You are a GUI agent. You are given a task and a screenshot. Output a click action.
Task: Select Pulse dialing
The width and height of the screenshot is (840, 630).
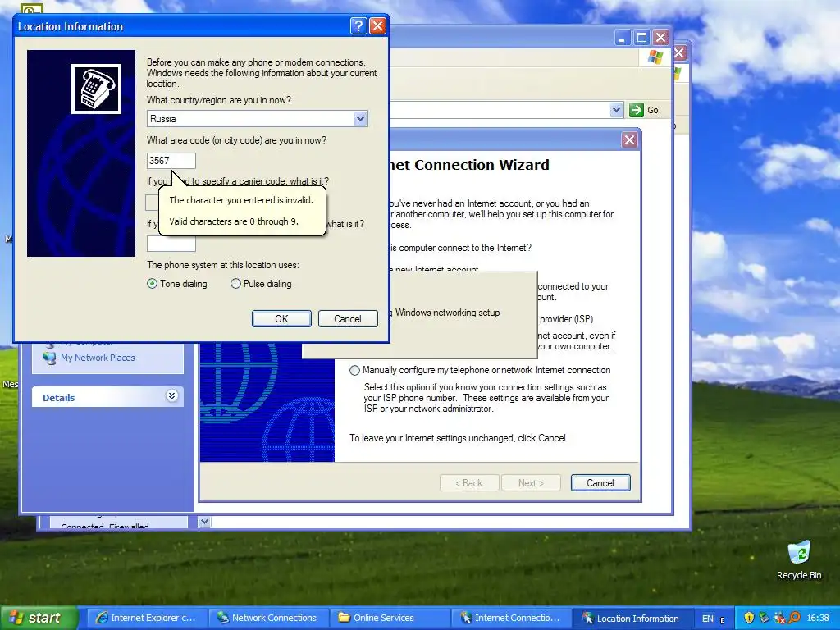click(235, 284)
